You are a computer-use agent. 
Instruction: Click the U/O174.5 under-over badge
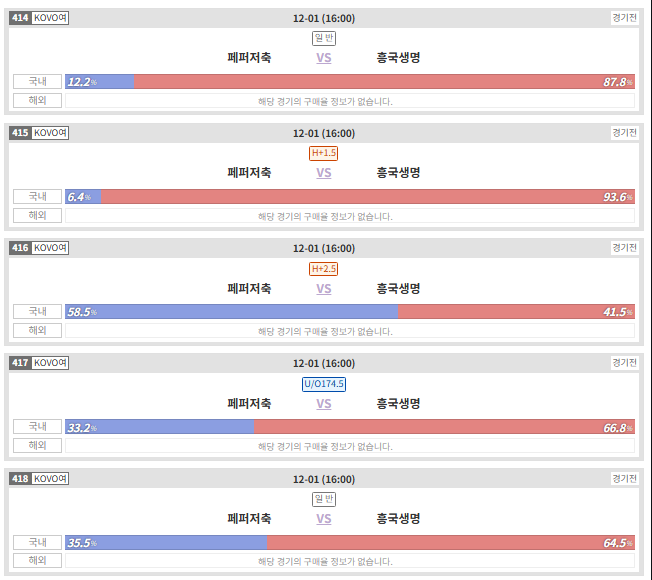[324, 384]
